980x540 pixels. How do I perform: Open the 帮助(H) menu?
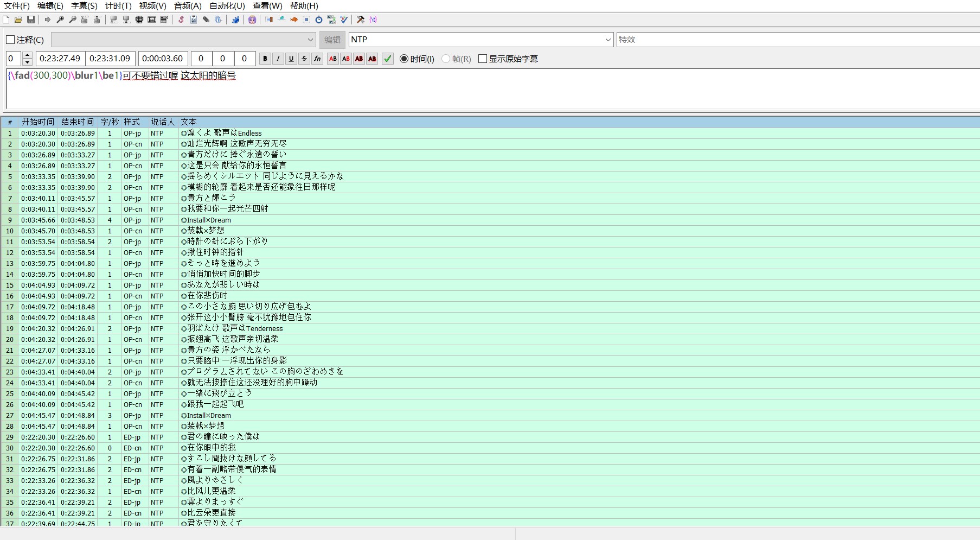pos(304,6)
